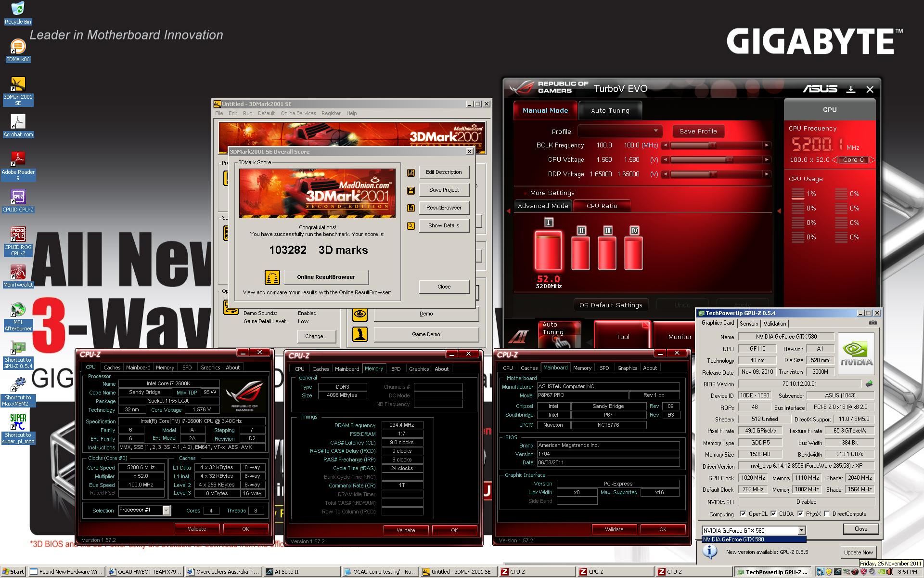Click Save Project floppy icon
The image size is (924, 578).
click(x=411, y=190)
